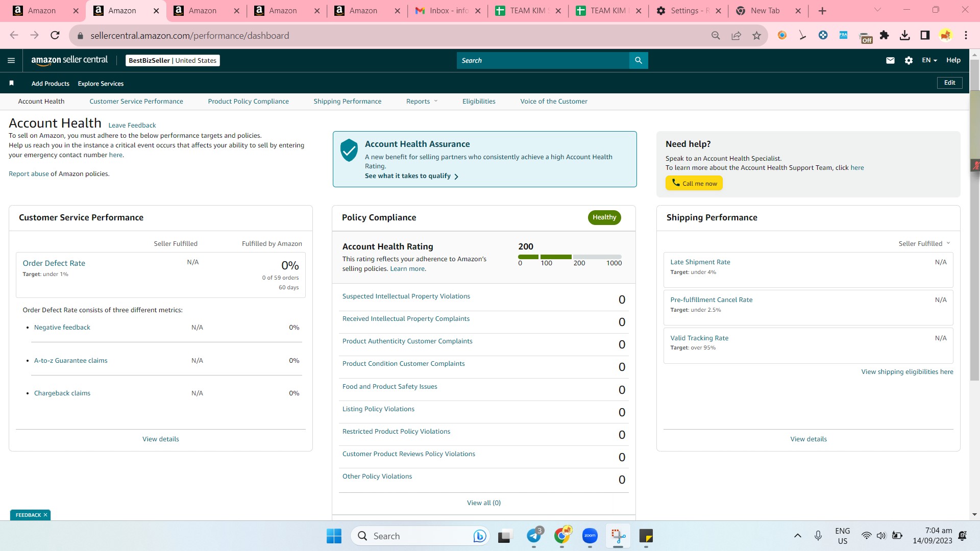The image size is (980, 551).
Task: Open the Customer Service Performance menu item
Action: [x=136, y=101]
